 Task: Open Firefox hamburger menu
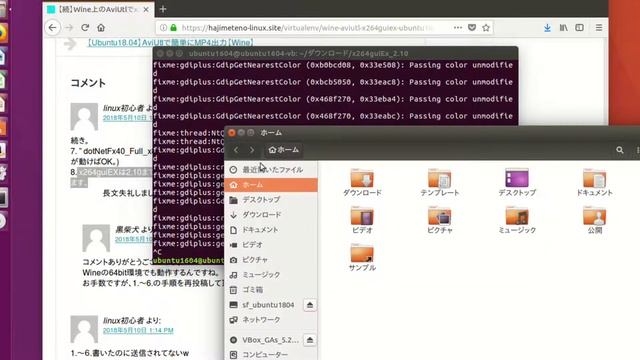click(599, 28)
